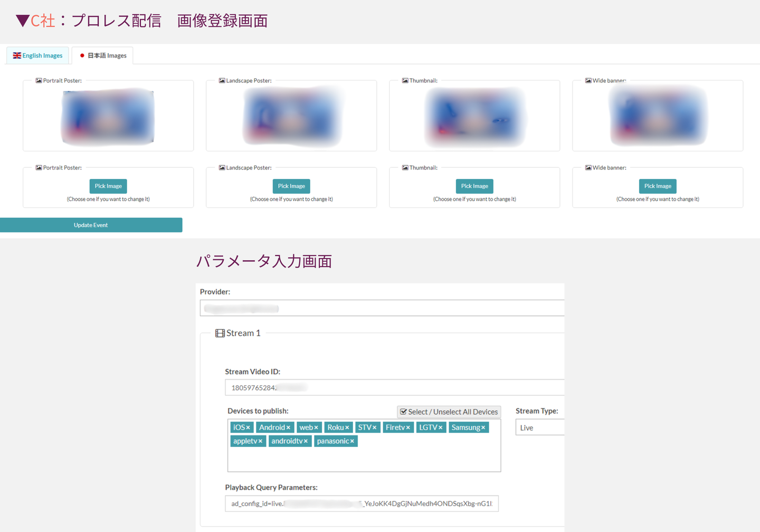760x532 pixels.
Task: Focus the Provider input field
Action: pos(382,308)
